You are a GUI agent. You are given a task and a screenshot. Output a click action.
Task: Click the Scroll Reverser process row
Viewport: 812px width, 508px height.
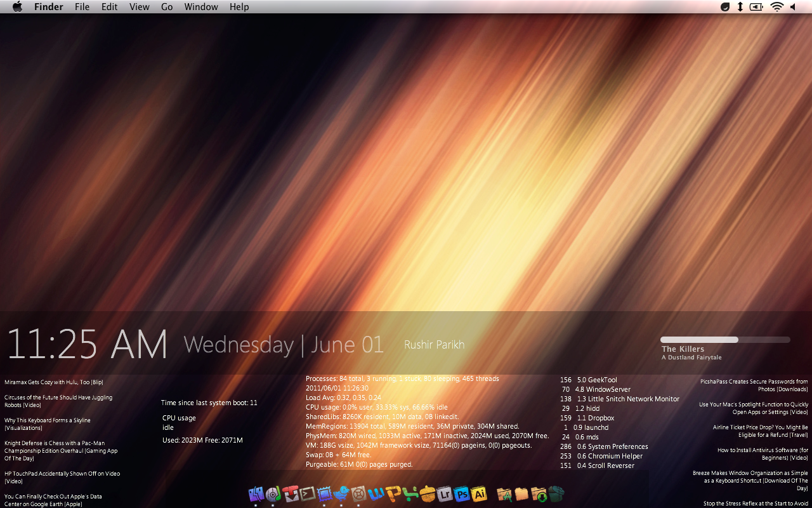pyautogui.click(x=597, y=465)
